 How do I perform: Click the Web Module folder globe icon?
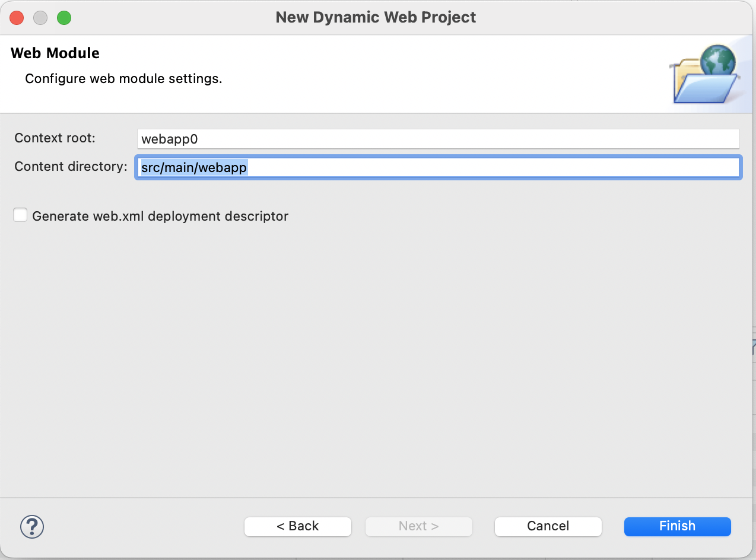[705, 74]
